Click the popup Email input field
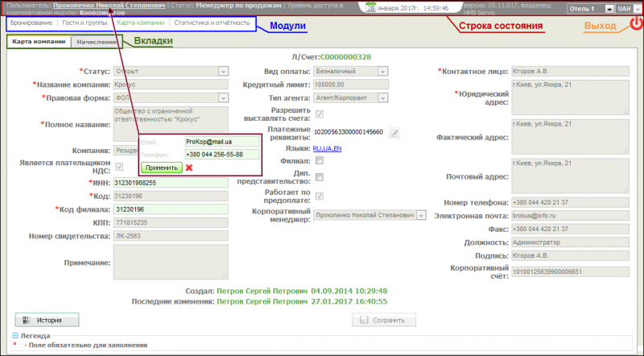The width and height of the screenshot is (644, 356). click(222, 142)
